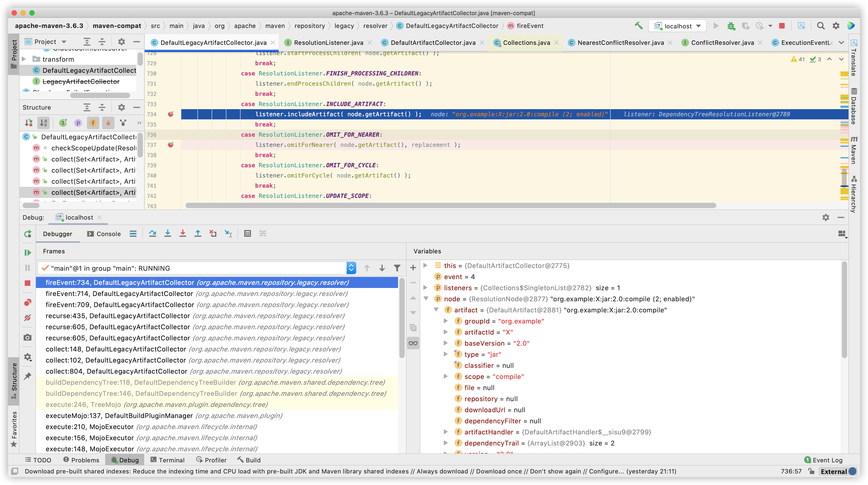Open Project view dropdown arrow
Viewport: 868px width, 485px height.
tap(64, 42)
